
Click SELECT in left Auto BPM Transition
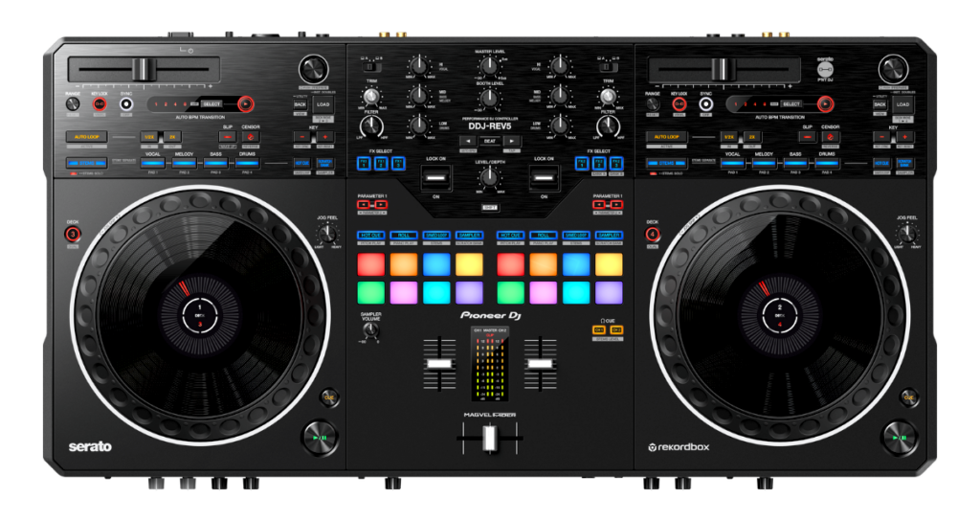(212, 103)
